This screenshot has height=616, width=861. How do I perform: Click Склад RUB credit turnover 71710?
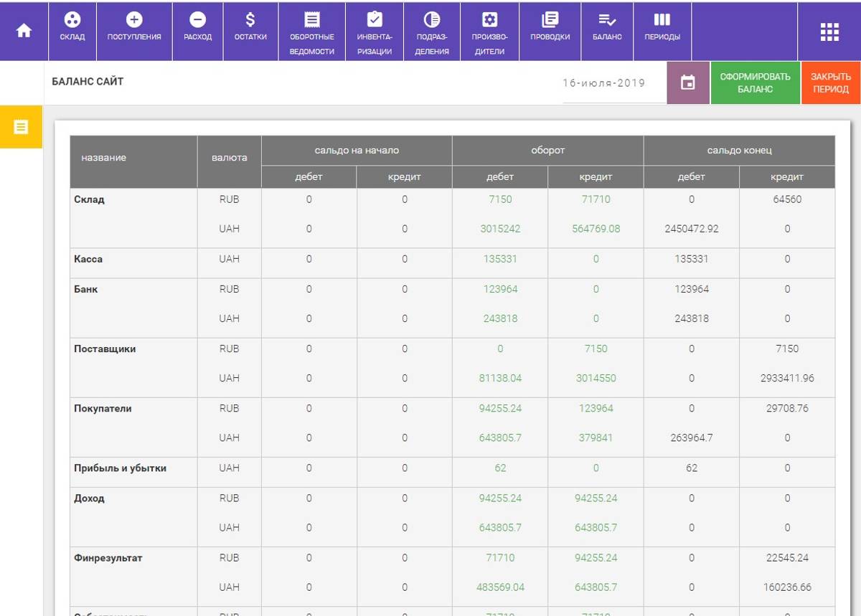coord(596,199)
